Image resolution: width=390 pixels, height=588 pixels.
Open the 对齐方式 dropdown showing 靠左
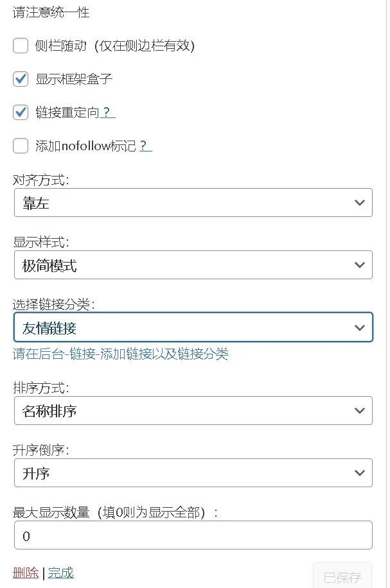point(193,202)
